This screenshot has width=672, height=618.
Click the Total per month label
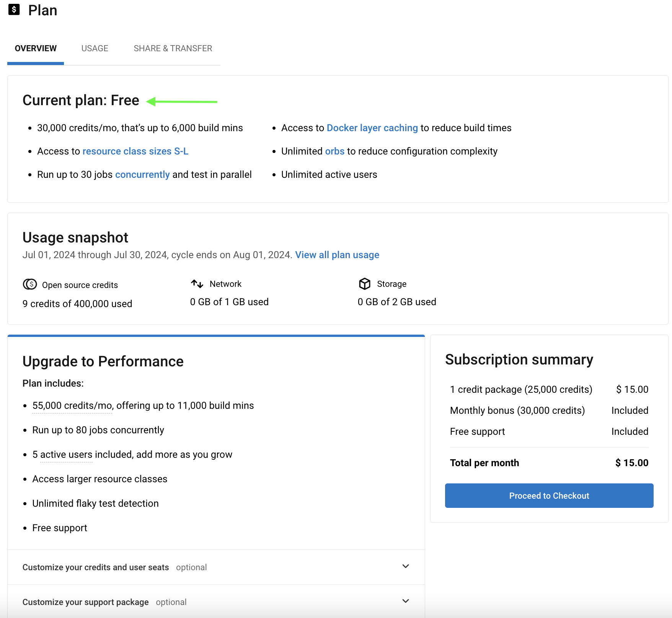click(484, 463)
